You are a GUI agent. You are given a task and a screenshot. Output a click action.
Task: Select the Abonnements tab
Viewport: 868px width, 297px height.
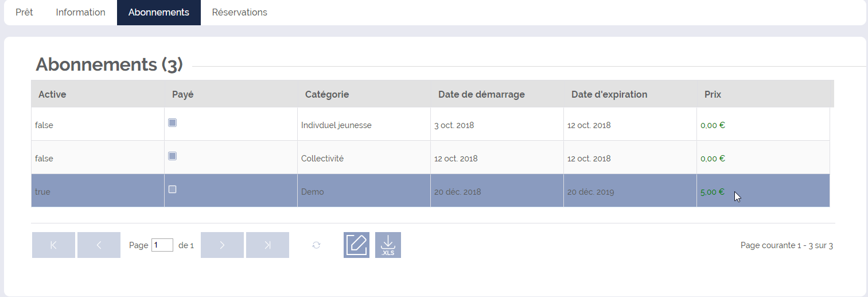click(x=159, y=13)
